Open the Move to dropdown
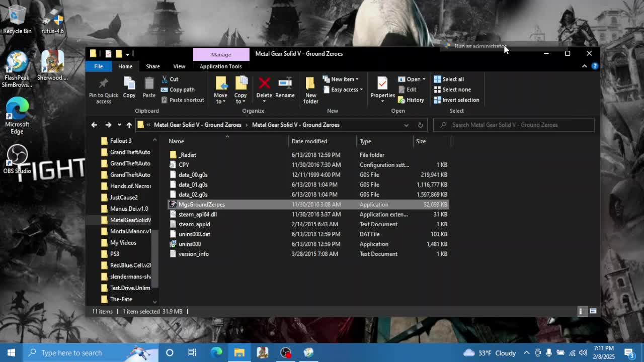644x362 pixels. (221, 89)
